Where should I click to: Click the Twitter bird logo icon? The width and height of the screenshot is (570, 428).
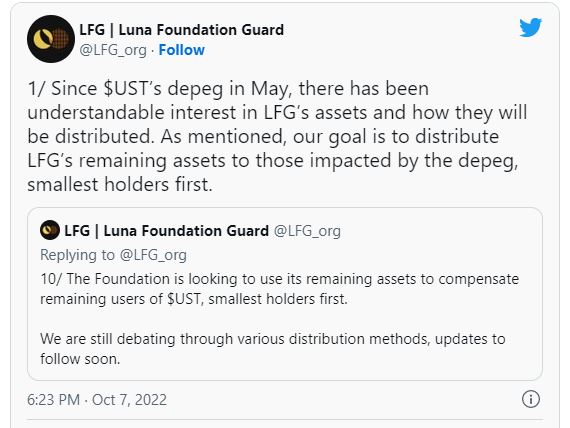point(530,27)
